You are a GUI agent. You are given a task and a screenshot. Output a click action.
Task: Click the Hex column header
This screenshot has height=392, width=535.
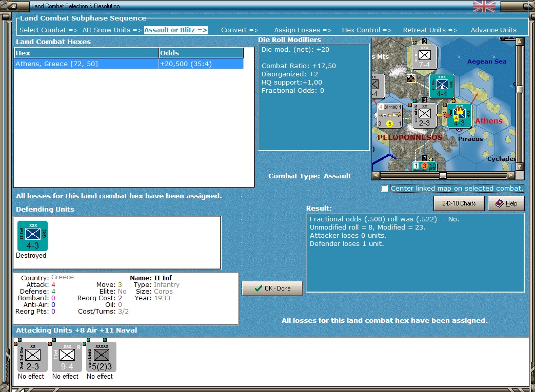86,53
